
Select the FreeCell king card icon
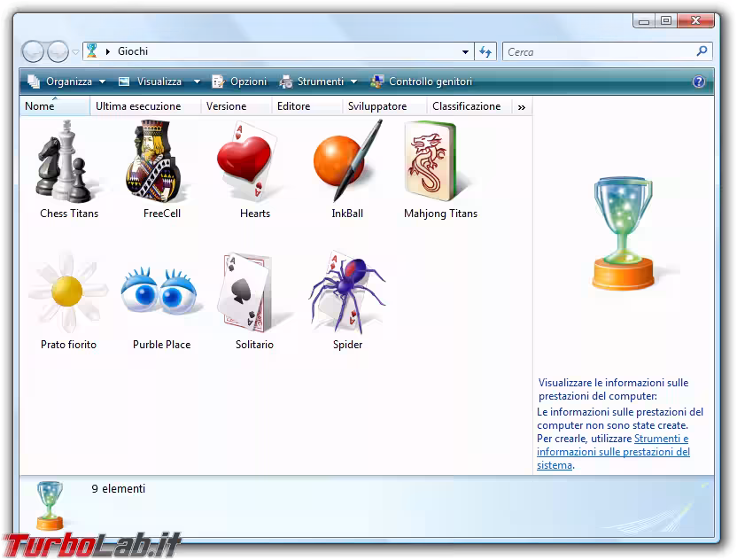[x=152, y=160]
